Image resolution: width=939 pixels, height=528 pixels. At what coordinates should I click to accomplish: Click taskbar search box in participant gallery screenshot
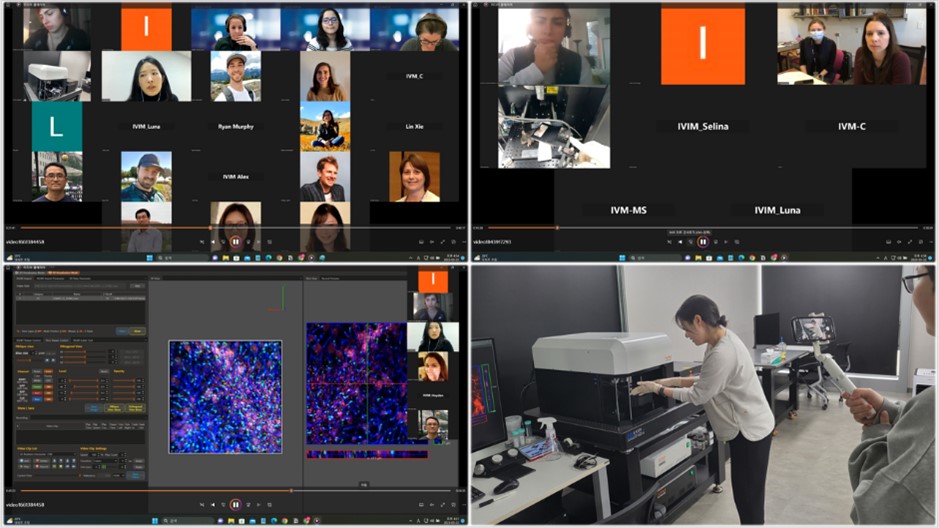pos(182,257)
